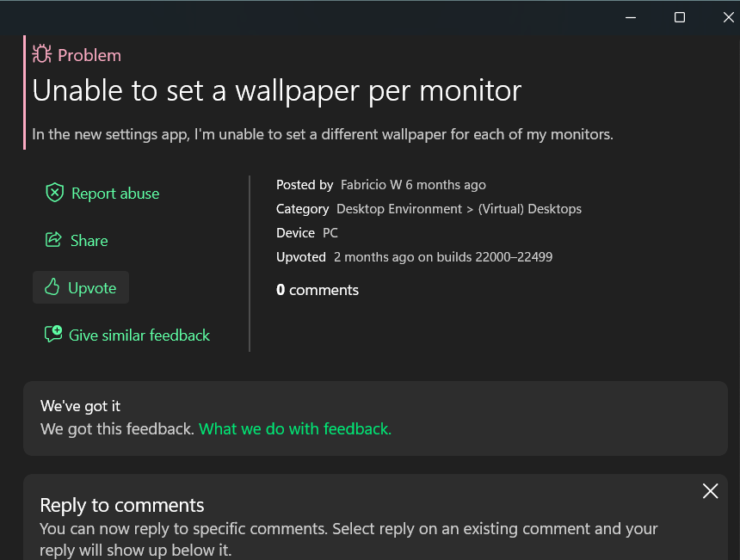Click the Desktop Environment category text
This screenshot has width=740, height=560.
399,208
